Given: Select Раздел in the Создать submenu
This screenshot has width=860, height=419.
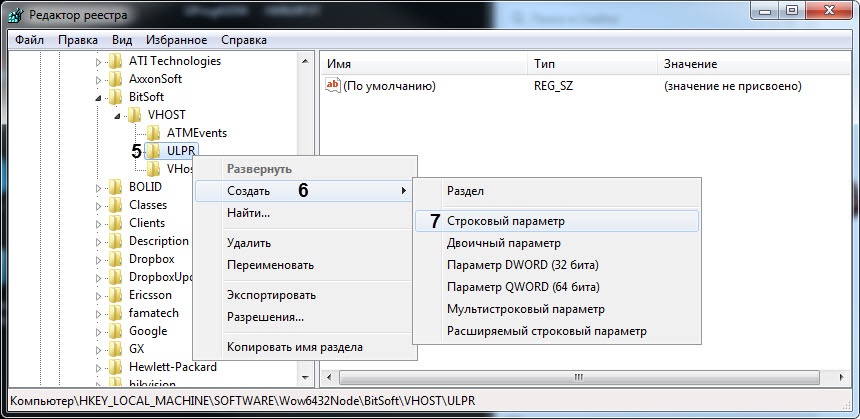Looking at the screenshot, I should click(x=465, y=190).
